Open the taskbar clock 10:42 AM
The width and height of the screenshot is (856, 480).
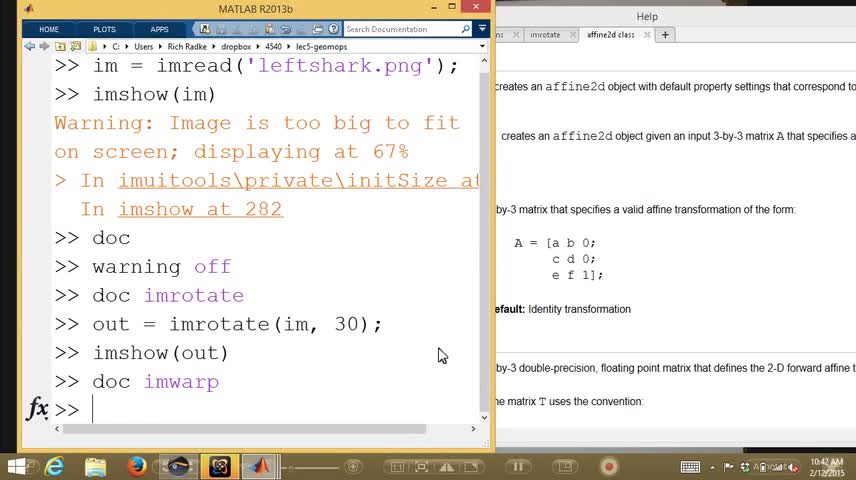(827, 467)
